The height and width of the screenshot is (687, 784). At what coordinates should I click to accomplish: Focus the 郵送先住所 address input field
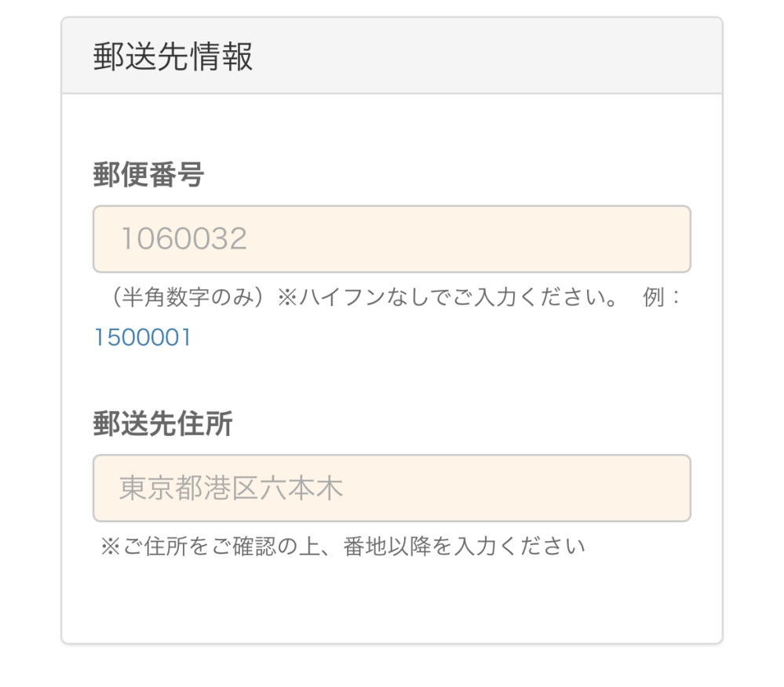tap(391, 488)
